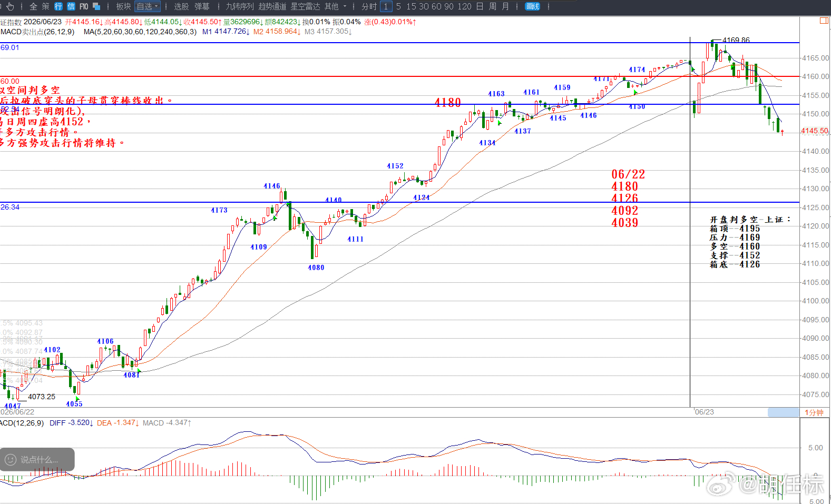Click the M1 4147.726 value

point(226,32)
